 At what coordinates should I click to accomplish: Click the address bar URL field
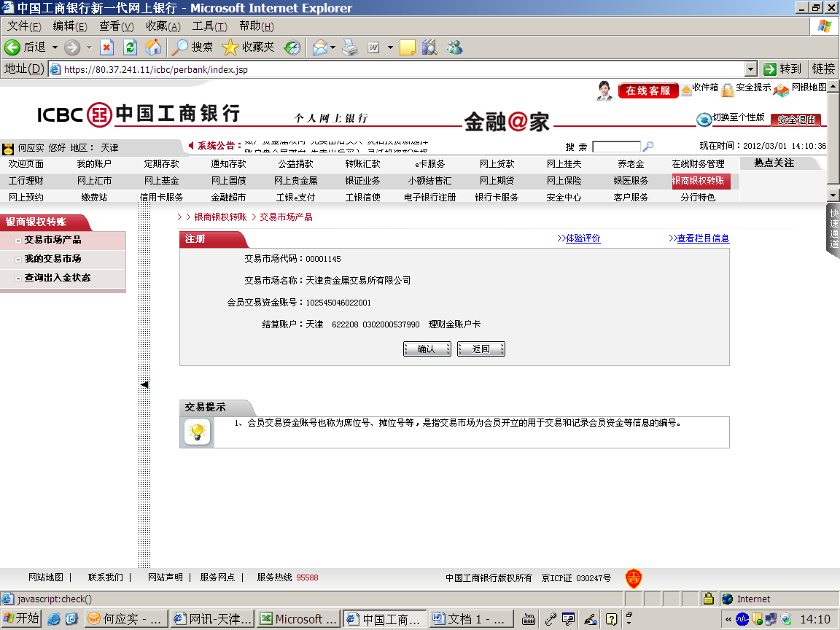pyautogui.click(x=397, y=69)
